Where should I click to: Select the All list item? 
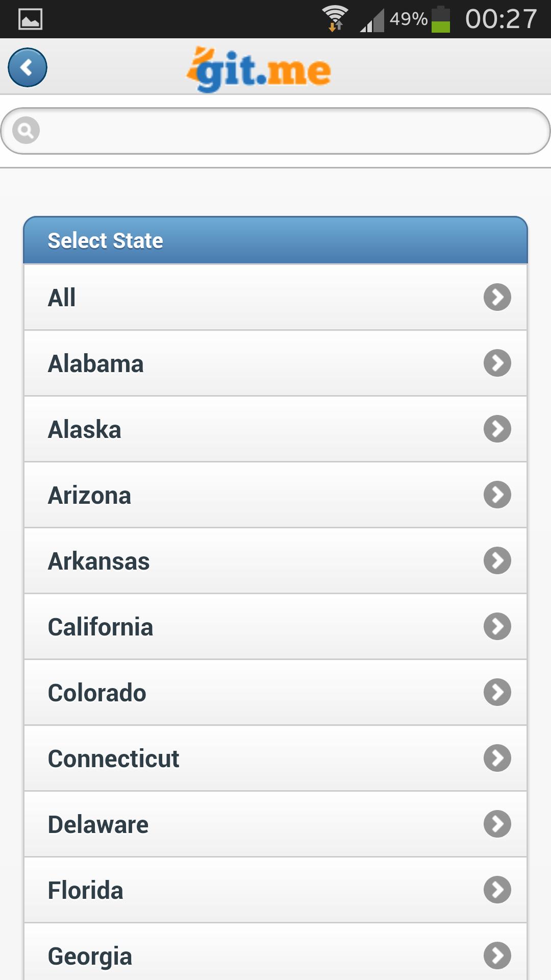coord(275,297)
